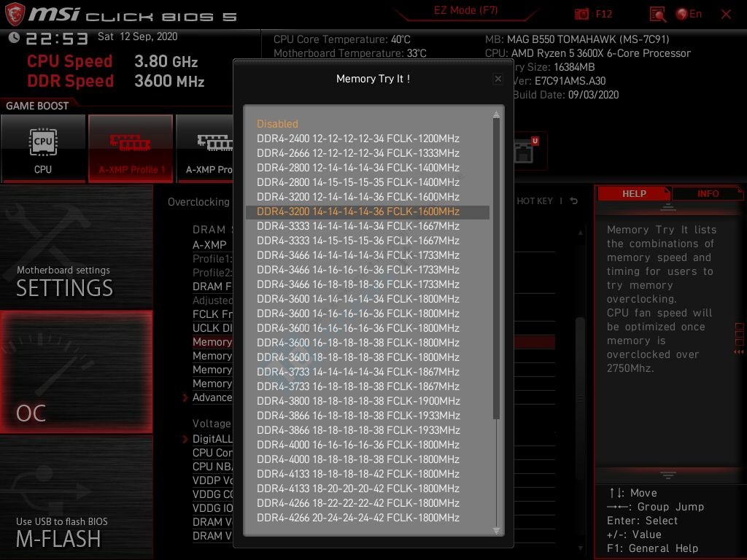This screenshot has height=560, width=747.
Task: Choose DDR4-3466 14-16-16-16-36 FCLK-1733MHz
Action: (x=368, y=270)
